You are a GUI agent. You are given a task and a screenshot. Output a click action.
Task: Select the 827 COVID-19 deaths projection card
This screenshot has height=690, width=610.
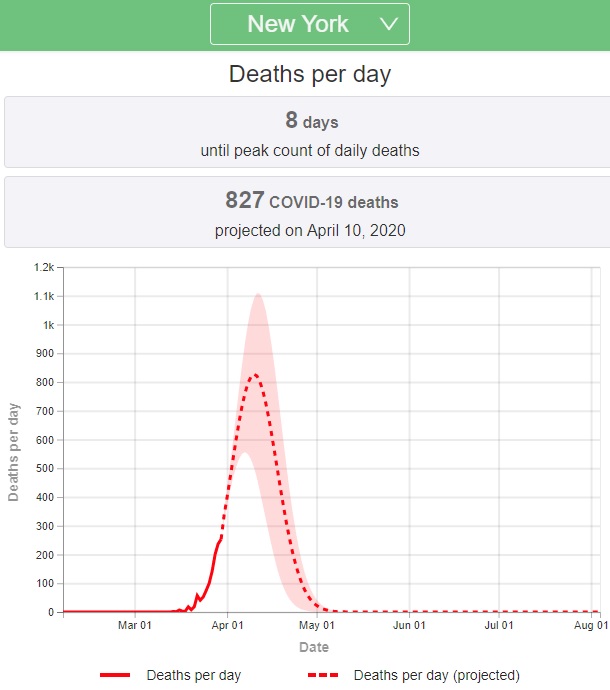[x=305, y=212]
